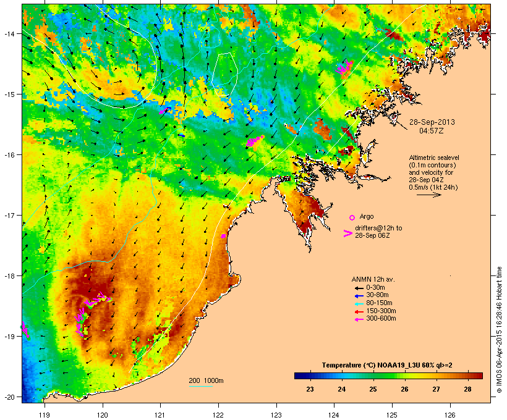Click the date label 28-Sep-2013
Screen dimensions: 507x420
pos(432,122)
